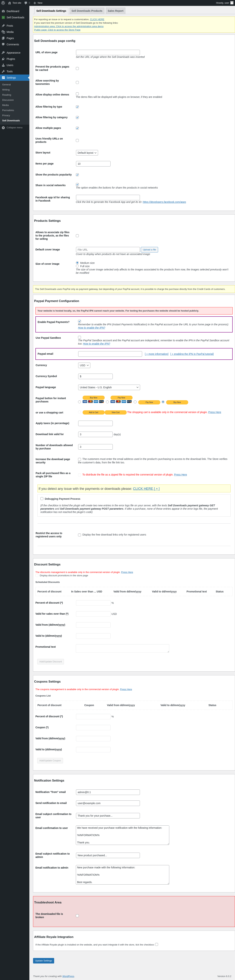Click Upload a file button

149,249
